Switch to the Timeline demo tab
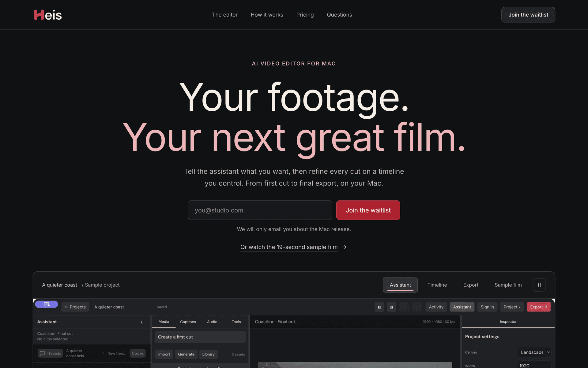588x368 pixels. pyautogui.click(x=437, y=285)
